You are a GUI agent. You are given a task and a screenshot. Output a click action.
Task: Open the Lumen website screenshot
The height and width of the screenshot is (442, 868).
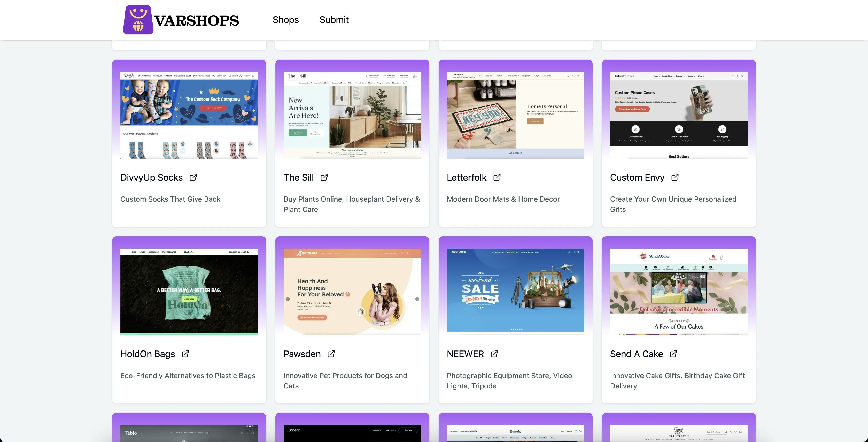(352, 433)
